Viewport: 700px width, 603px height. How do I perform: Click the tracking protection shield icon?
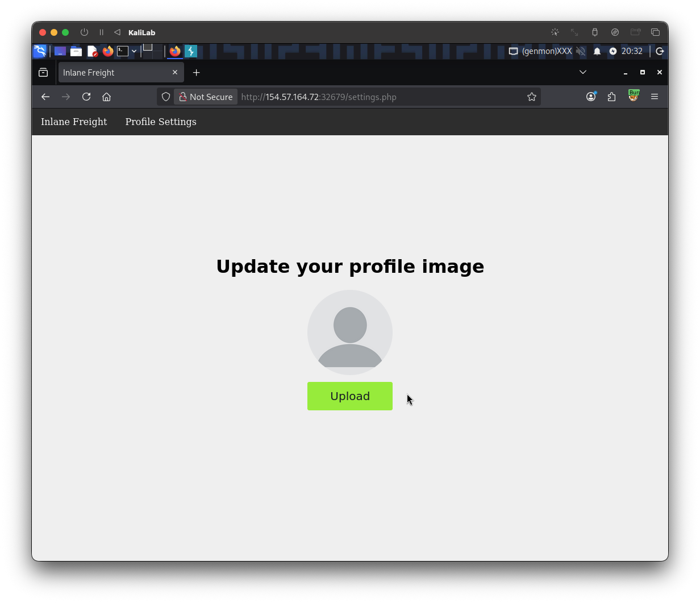point(166,97)
